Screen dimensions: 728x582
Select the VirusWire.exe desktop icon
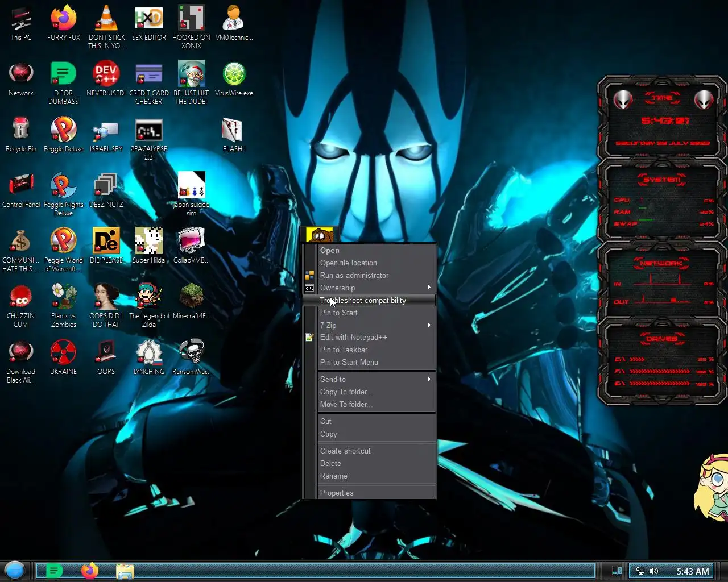(234, 79)
